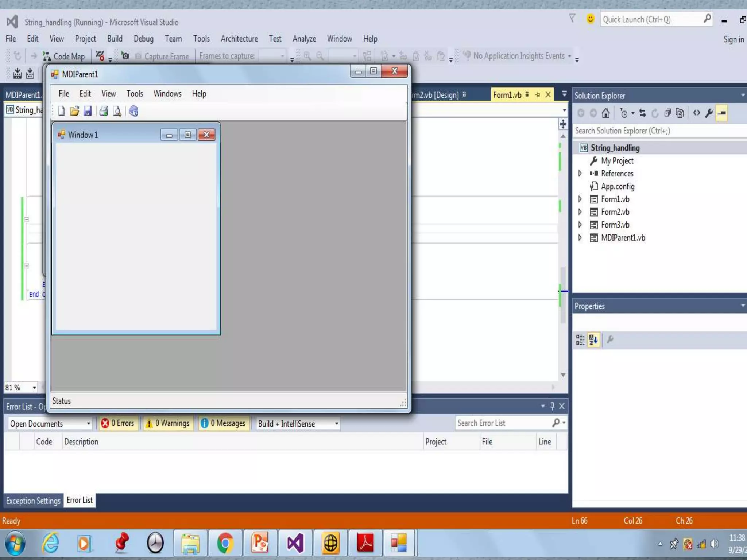The width and height of the screenshot is (747, 560).
Task: Open the Open Documents scope dropdown
Action: pos(50,424)
